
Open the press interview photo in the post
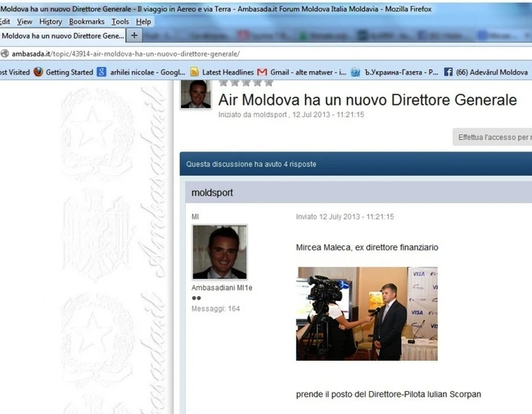(367, 313)
